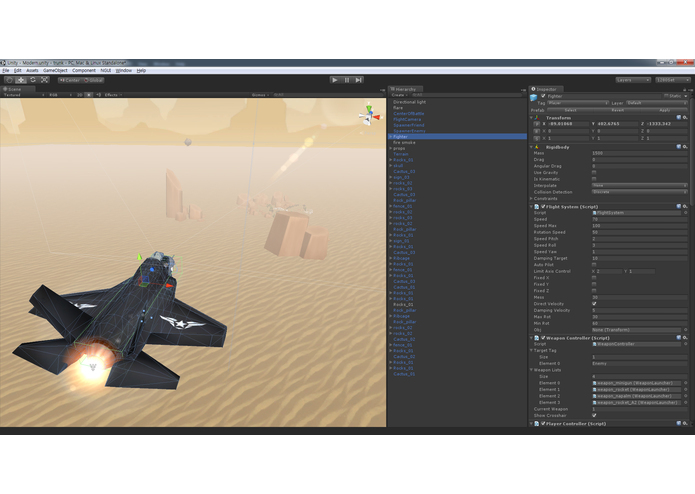695x494 pixels.
Task: Enable Fixed X checkbox
Action: click(594, 277)
